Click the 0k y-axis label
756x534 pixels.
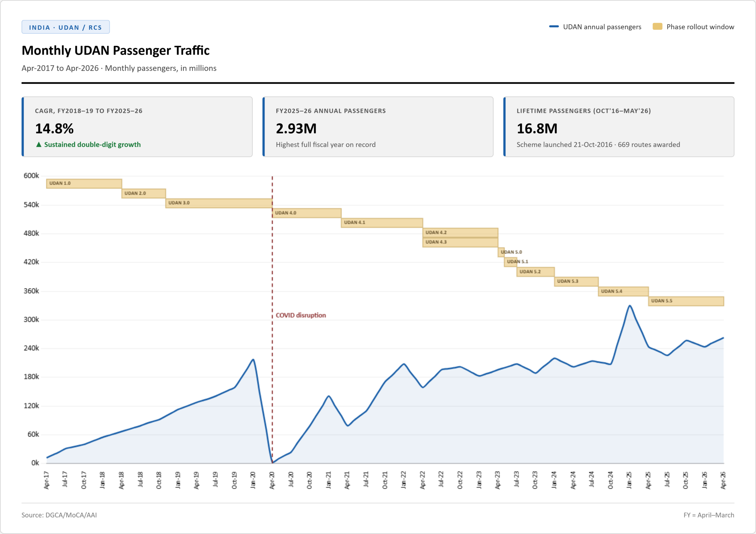35,463
